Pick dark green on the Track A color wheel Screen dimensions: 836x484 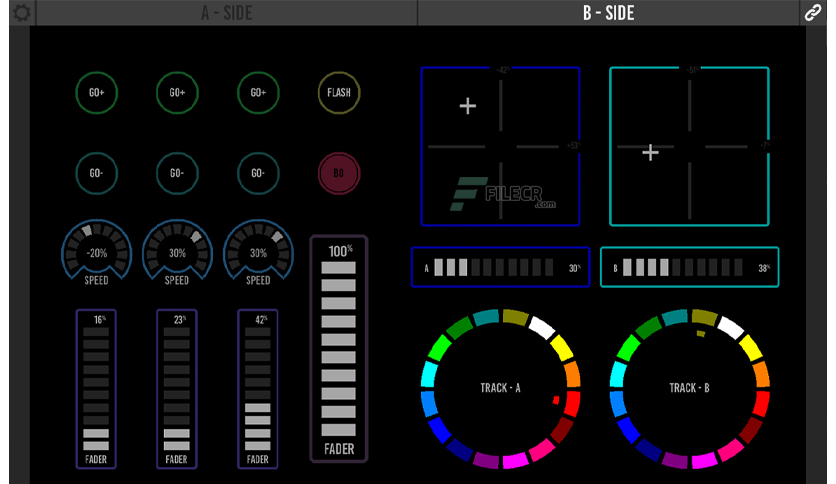tap(459, 327)
